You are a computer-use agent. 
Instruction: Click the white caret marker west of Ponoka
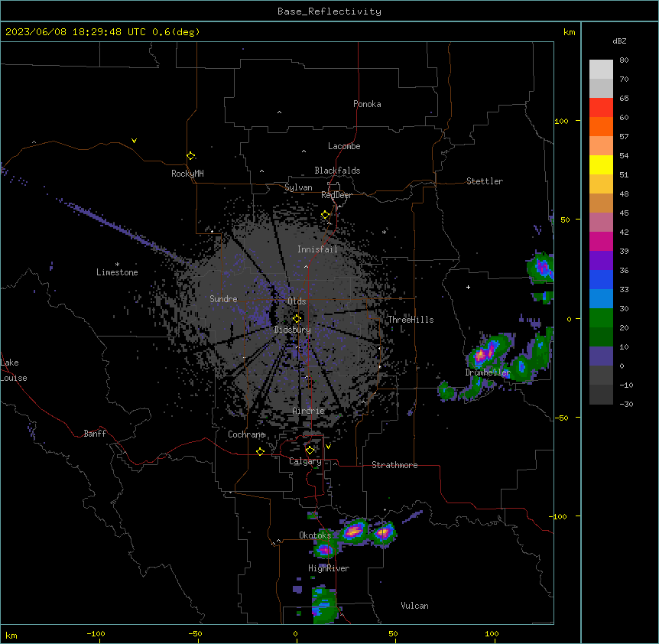(x=280, y=112)
